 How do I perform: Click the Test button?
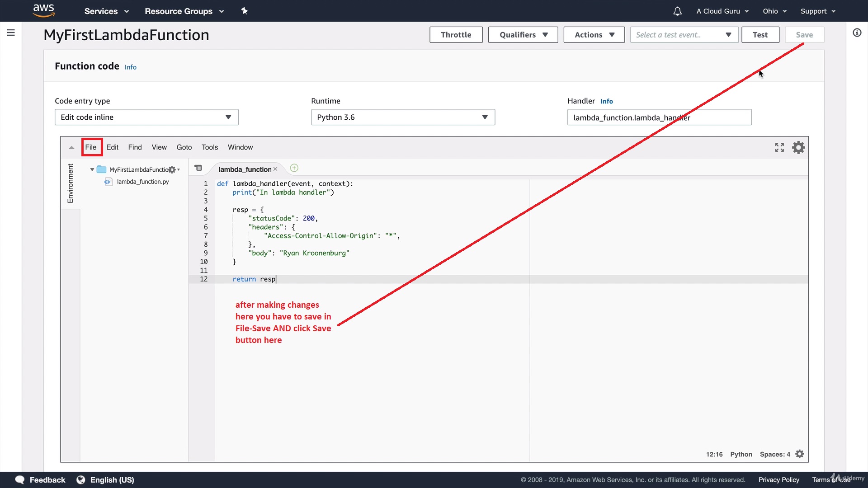point(760,35)
